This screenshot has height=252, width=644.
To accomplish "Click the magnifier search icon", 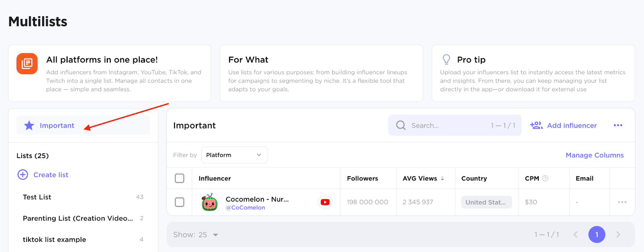I will [x=400, y=125].
